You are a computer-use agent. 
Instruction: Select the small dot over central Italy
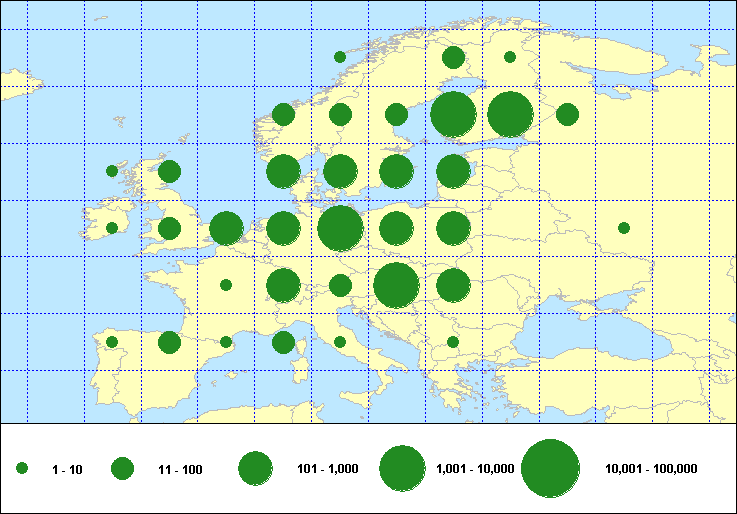[340, 342]
